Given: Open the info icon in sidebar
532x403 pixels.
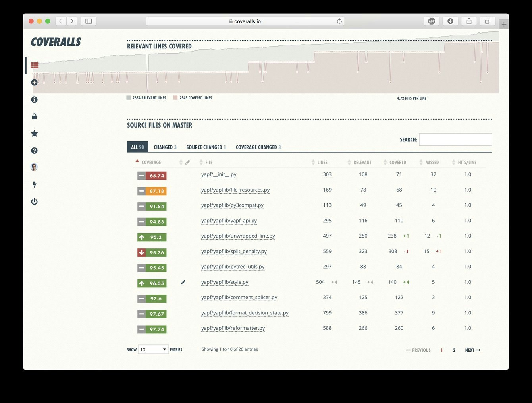Looking at the screenshot, I should pyautogui.click(x=34, y=99).
